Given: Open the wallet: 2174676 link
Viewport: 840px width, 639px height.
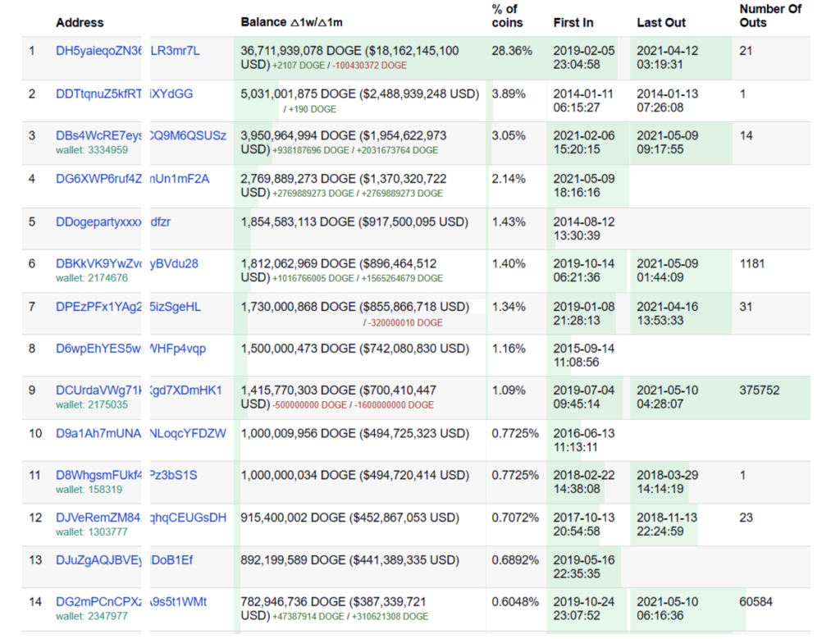Looking at the screenshot, I should [x=92, y=278].
